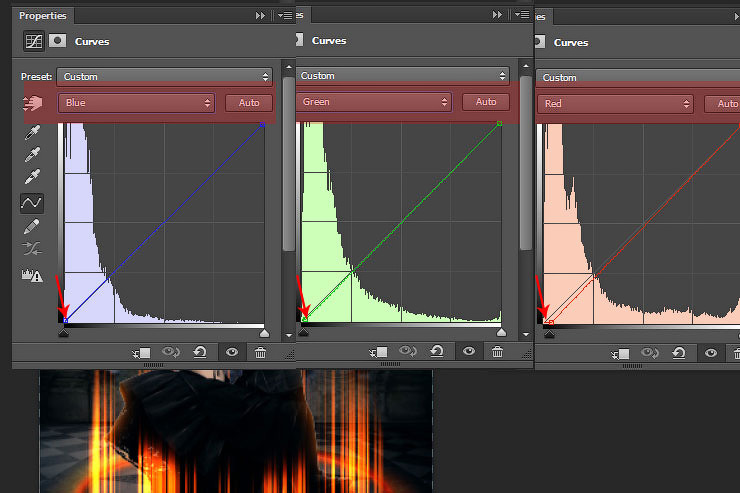This screenshot has width=740, height=493.
Task: Toggle visibility eye in Green curves panel
Action: pos(467,351)
